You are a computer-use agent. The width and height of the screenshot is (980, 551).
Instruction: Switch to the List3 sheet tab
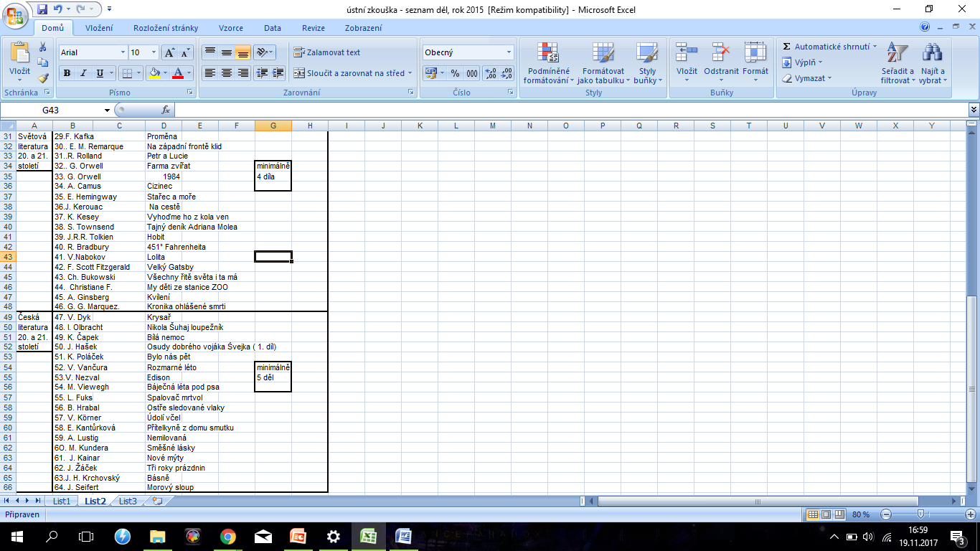coord(128,501)
